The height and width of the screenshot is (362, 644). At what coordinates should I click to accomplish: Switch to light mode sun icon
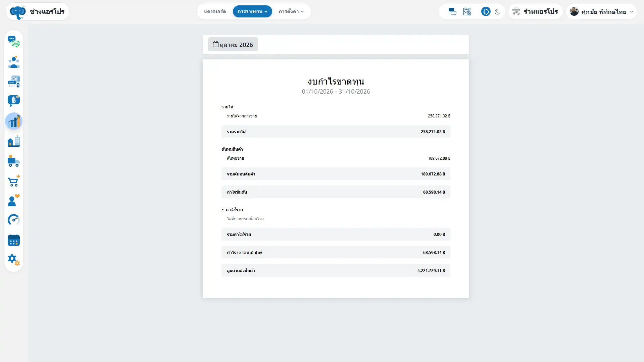[x=486, y=12]
